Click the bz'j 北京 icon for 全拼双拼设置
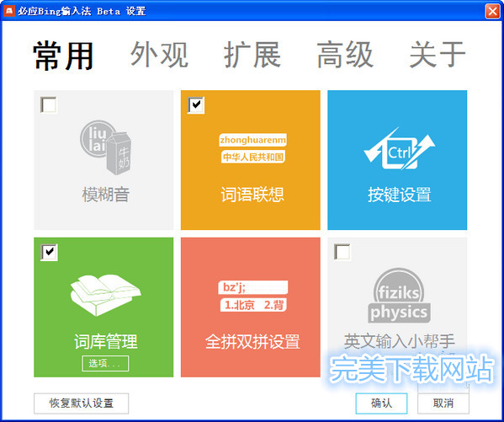The height and width of the screenshot is (422, 504). (x=252, y=296)
